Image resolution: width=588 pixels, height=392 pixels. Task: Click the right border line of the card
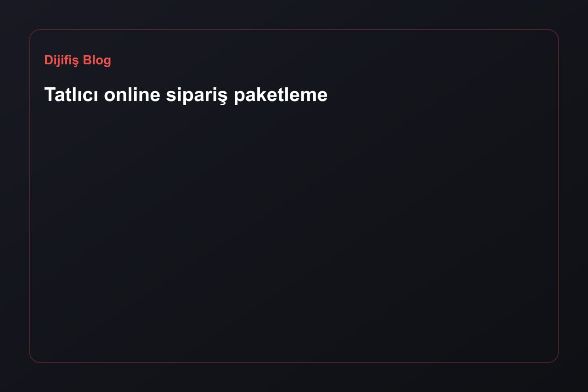[x=558, y=196]
